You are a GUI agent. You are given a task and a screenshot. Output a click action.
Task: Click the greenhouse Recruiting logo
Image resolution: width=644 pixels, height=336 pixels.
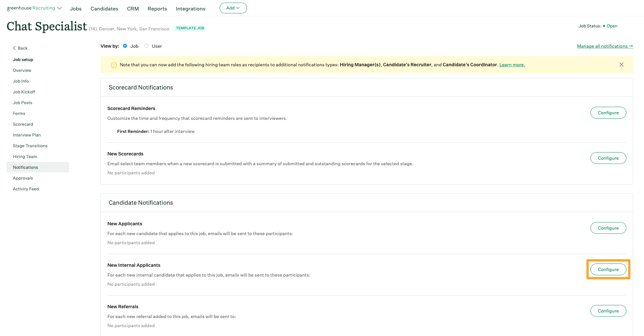(31, 8)
